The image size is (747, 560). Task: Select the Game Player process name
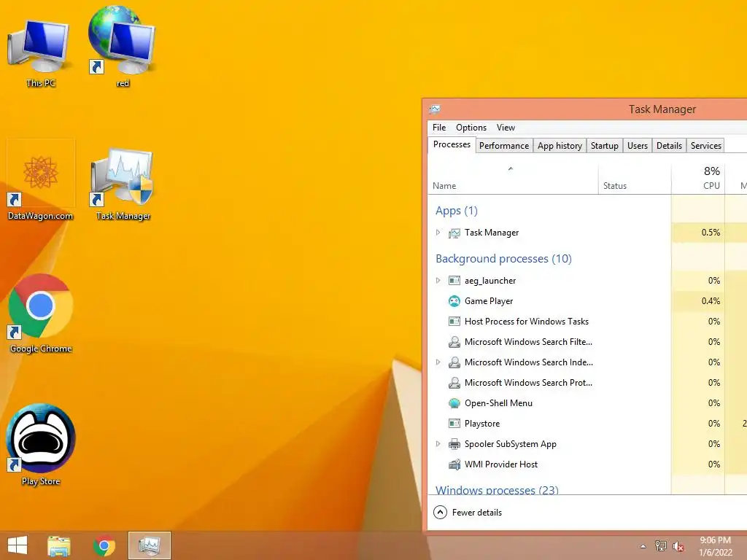point(489,301)
